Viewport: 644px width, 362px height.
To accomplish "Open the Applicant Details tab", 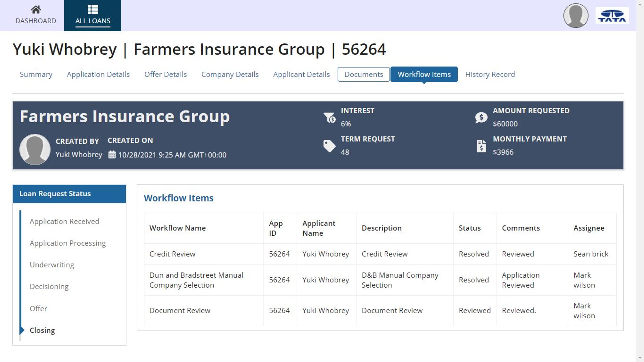I will point(301,74).
